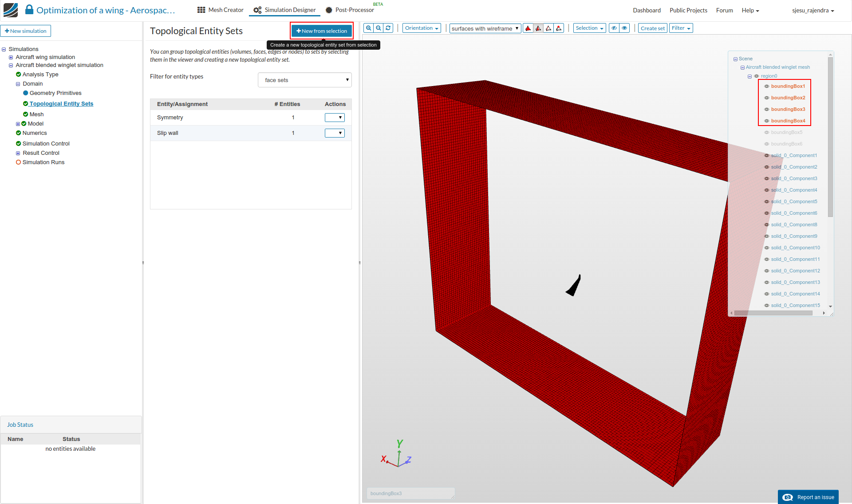Open the face sets entity filter dropdown
This screenshot has height=504, width=852.
pyautogui.click(x=305, y=80)
